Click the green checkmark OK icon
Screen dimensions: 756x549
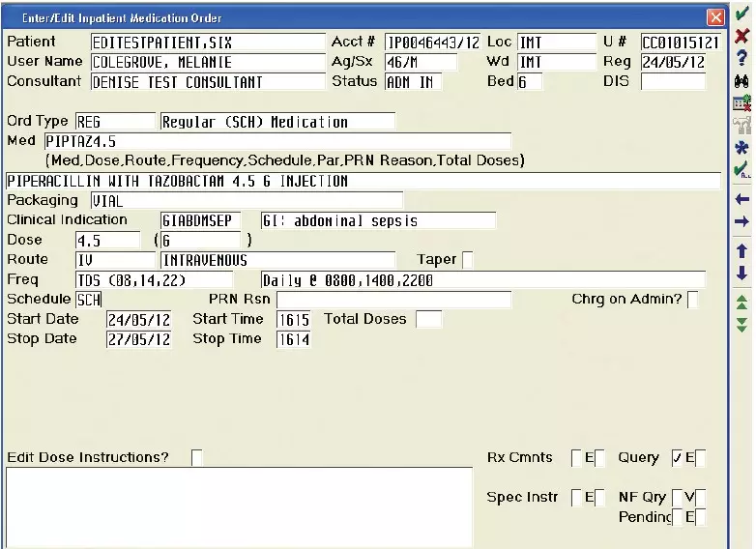741,14
